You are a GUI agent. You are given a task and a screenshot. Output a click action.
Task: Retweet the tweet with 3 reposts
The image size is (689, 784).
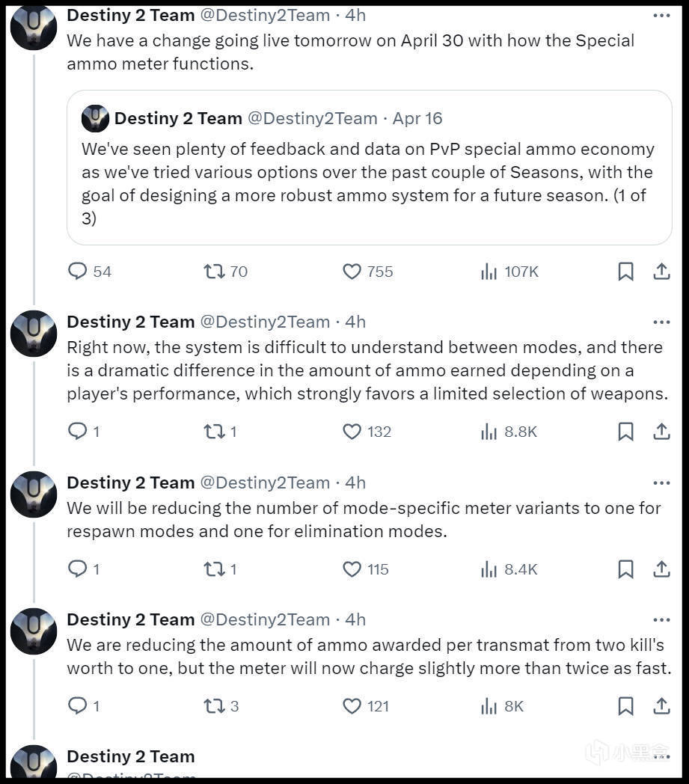click(x=215, y=705)
